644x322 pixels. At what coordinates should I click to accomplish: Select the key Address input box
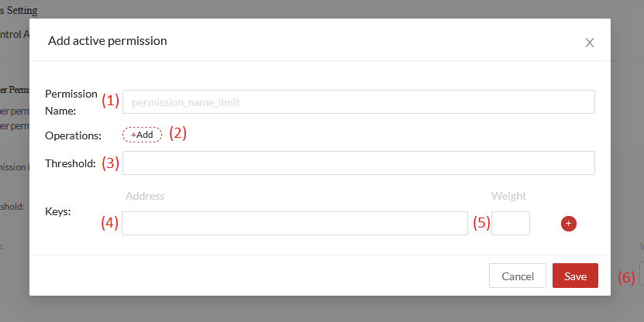pyautogui.click(x=295, y=223)
